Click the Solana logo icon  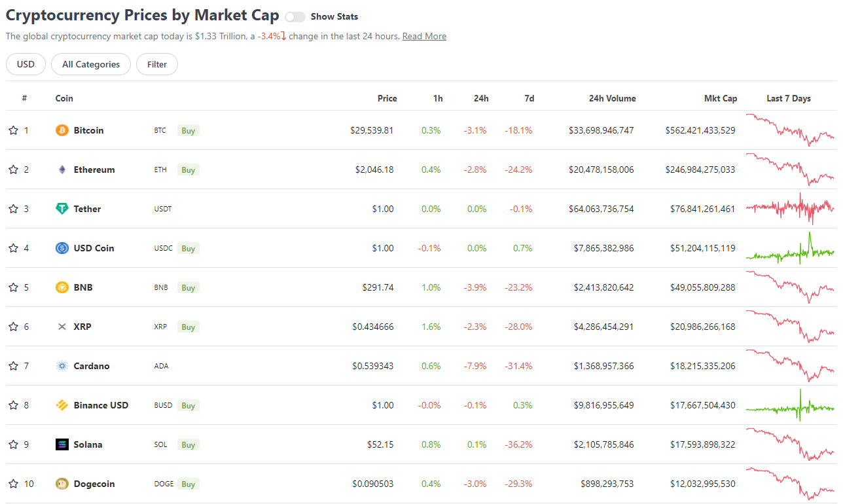(x=62, y=444)
